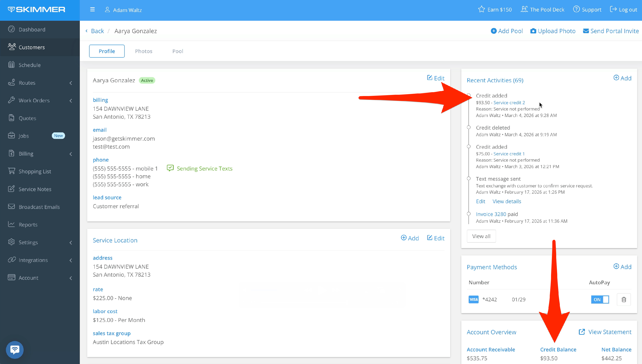This screenshot has height=364, width=642.
Task: Click the Earn $150 star icon
Action: [481, 9]
